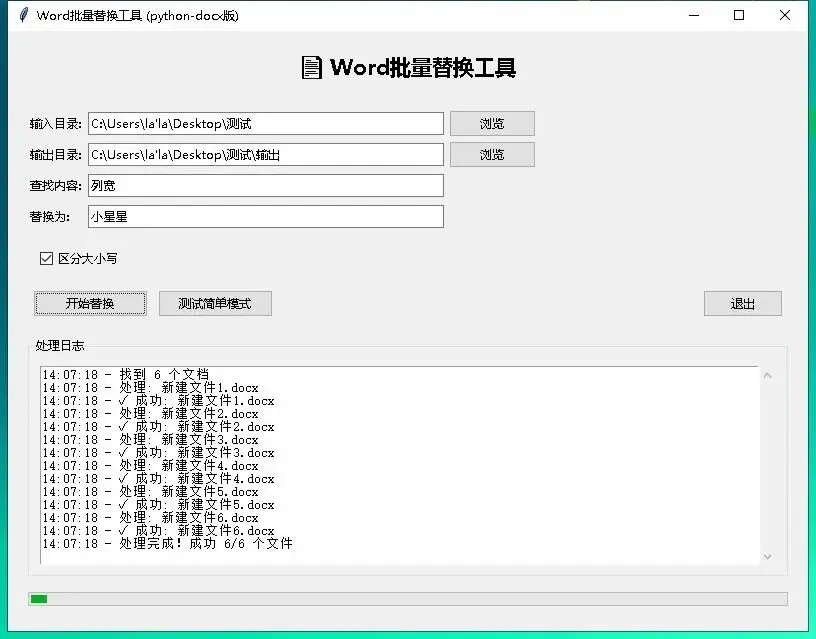Click the 输入目录: label
The height and width of the screenshot is (639, 816).
tap(56, 124)
